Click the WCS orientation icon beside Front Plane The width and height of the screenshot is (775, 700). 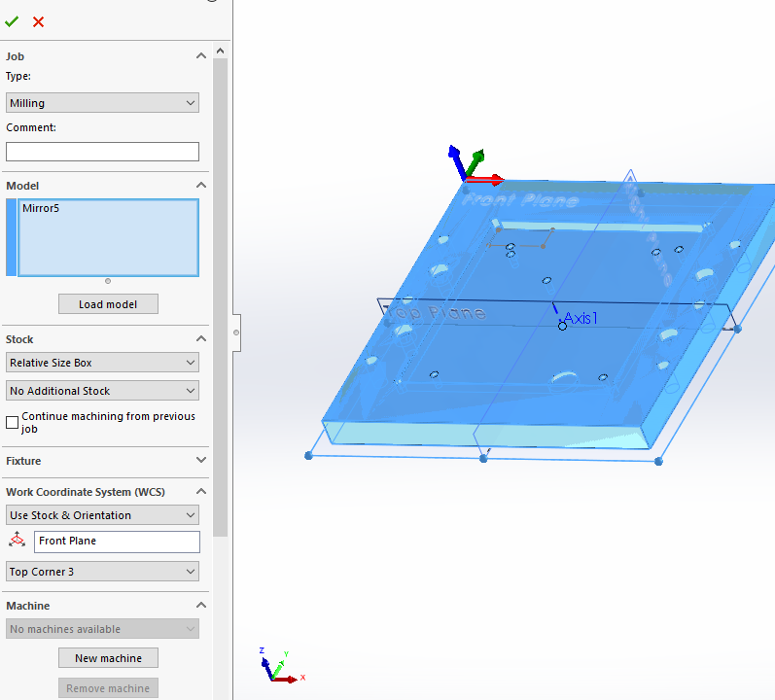click(17, 541)
